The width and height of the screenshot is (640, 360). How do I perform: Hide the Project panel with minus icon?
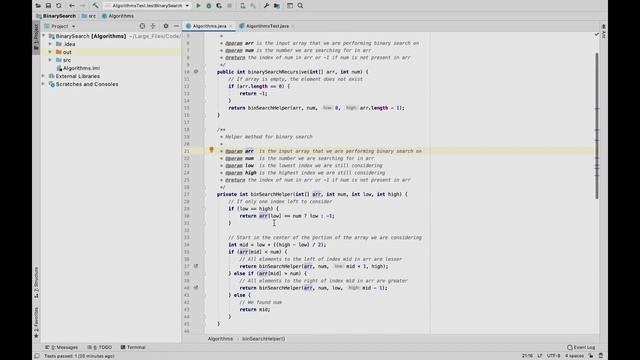(x=176, y=26)
